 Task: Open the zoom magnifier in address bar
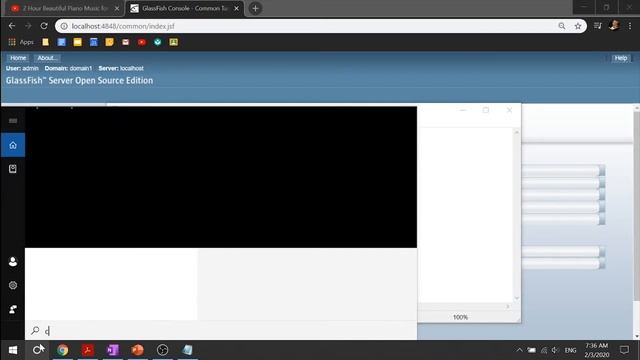[x=562, y=26]
